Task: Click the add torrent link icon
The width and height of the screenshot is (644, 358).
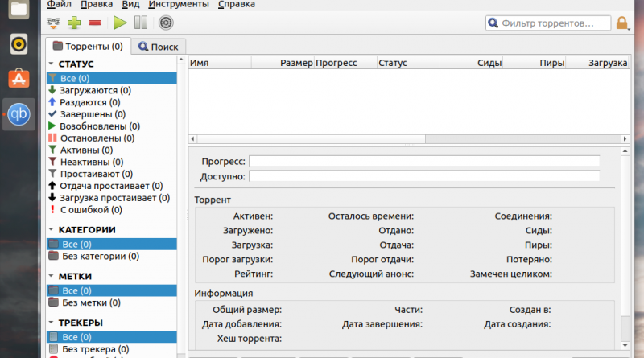Action: pyautogui.click(x=54, y=23)
